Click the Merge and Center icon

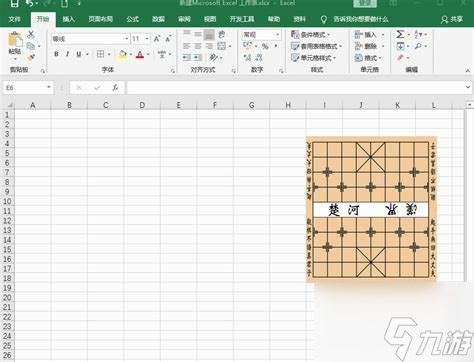[221, 46]
